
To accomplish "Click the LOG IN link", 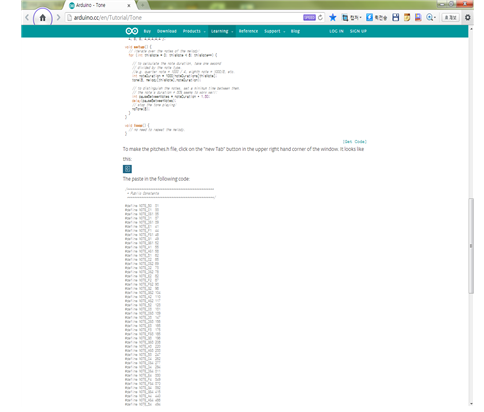I will point(336,31).
